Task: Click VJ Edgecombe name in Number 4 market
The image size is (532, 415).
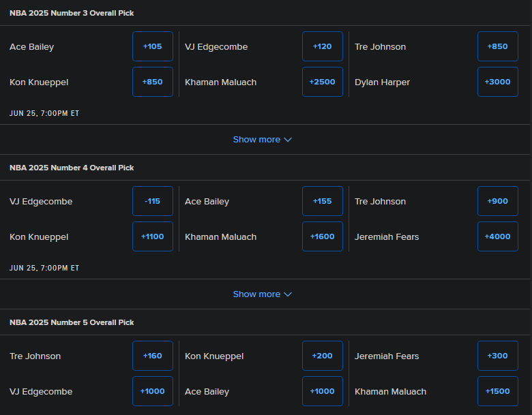Action: 41,202
